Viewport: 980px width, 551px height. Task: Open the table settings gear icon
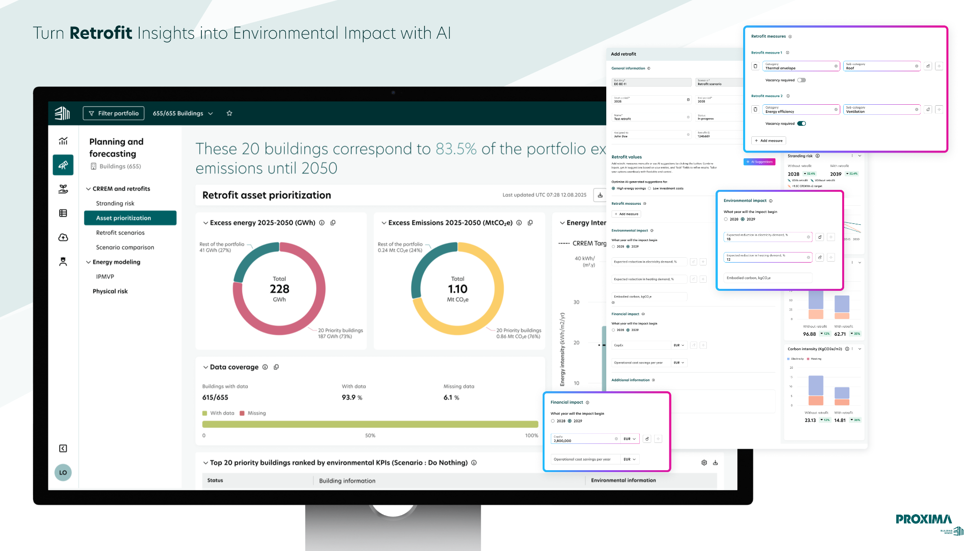coord(704,463)
